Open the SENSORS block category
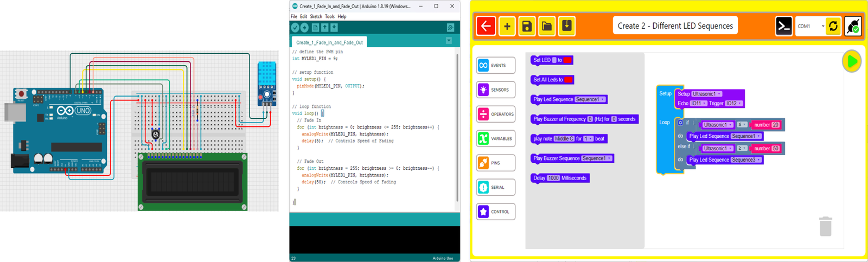The image size is (868, 262). click(x=496, y=90)
